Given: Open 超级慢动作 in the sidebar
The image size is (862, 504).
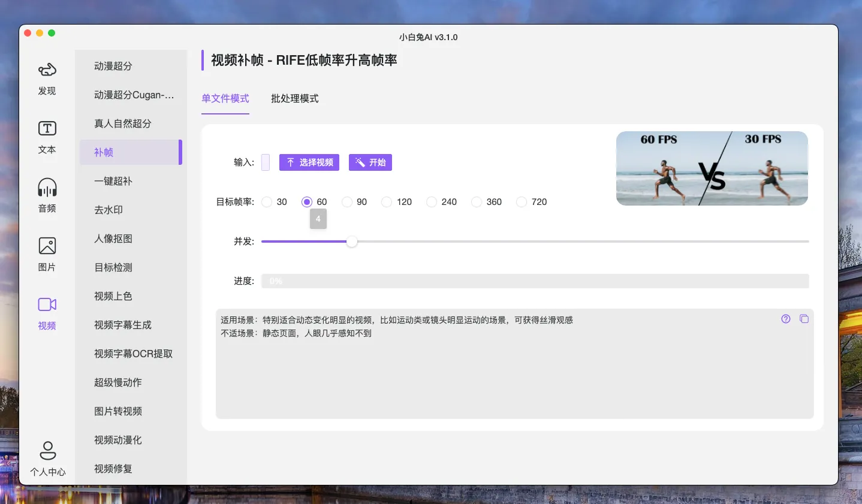Looking at the screenshot, I should coord(131,382).
